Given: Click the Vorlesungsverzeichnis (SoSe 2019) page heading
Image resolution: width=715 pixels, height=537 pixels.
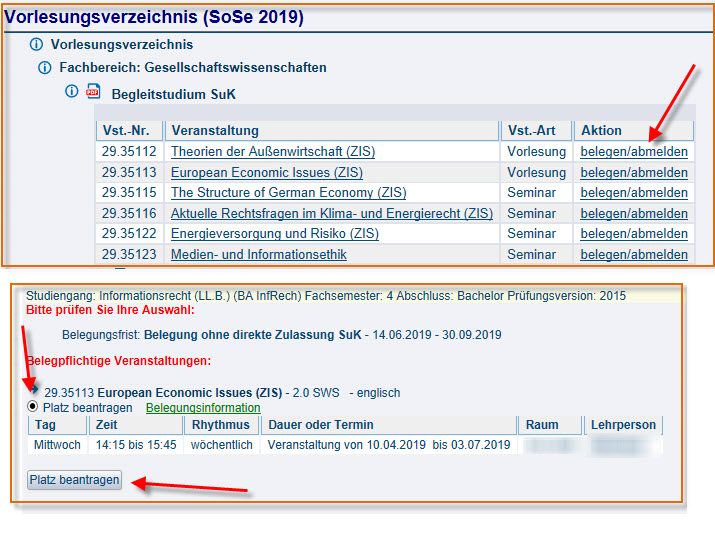Looking at the screenshot, I should point(154,17).
